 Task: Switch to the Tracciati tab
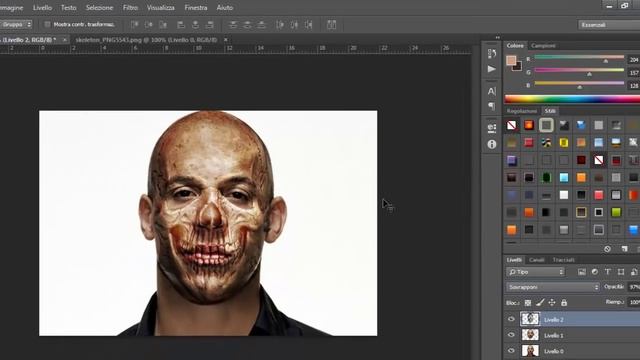pyautogui.click(x=564, y=260)
